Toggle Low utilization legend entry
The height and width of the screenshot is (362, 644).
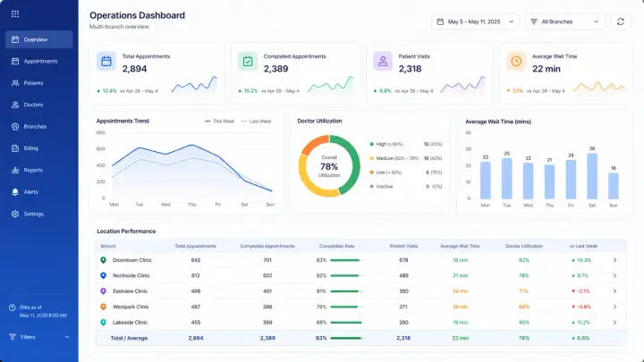point(406,173)
